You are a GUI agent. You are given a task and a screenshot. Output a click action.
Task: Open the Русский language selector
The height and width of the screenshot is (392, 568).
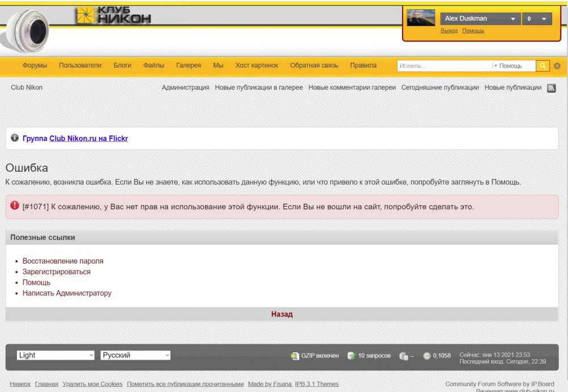click(136, 355)
